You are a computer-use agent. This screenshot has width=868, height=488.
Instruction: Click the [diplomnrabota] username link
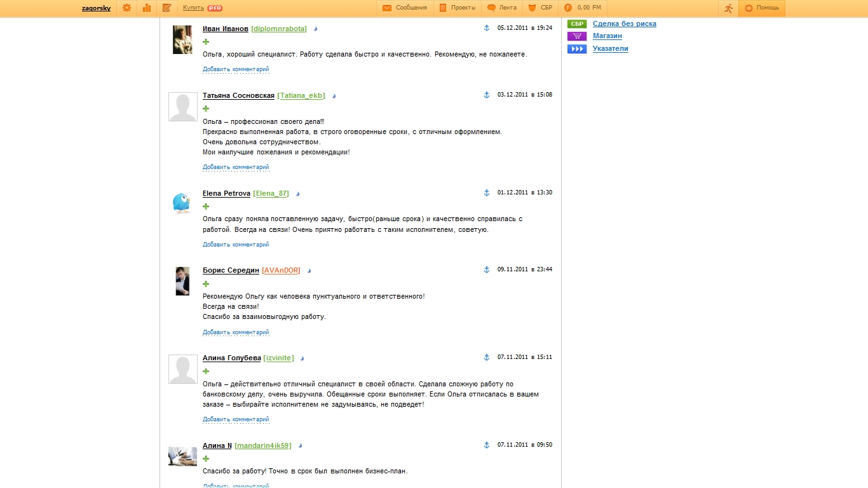pos(279,29)
